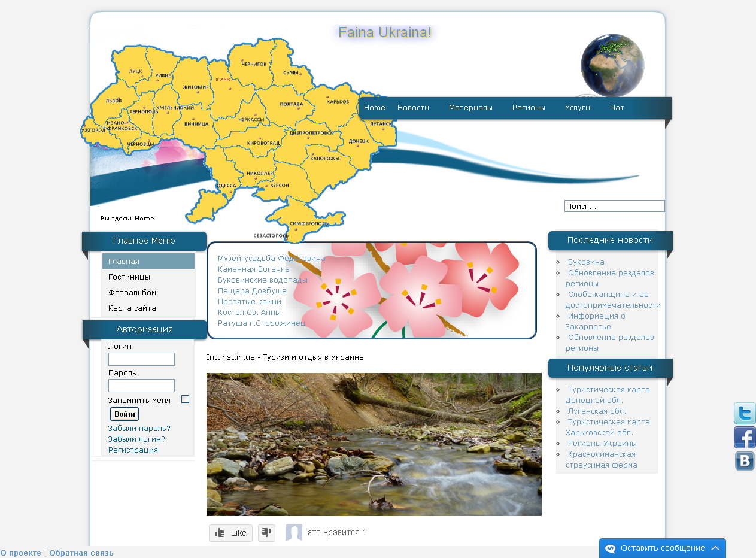Select Карта сайта in the main menu
Image resolution: width=756 pixels, height=558 pixels.
click(148, 308)
